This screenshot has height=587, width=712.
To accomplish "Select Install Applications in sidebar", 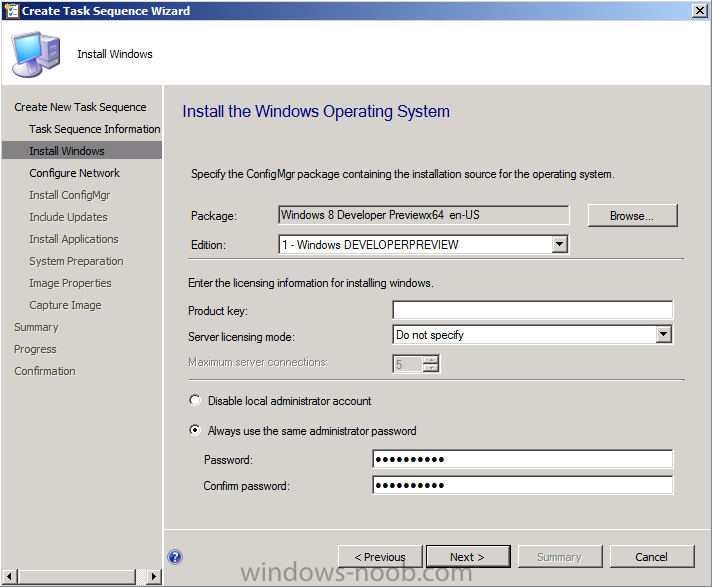I will point(74,239).
